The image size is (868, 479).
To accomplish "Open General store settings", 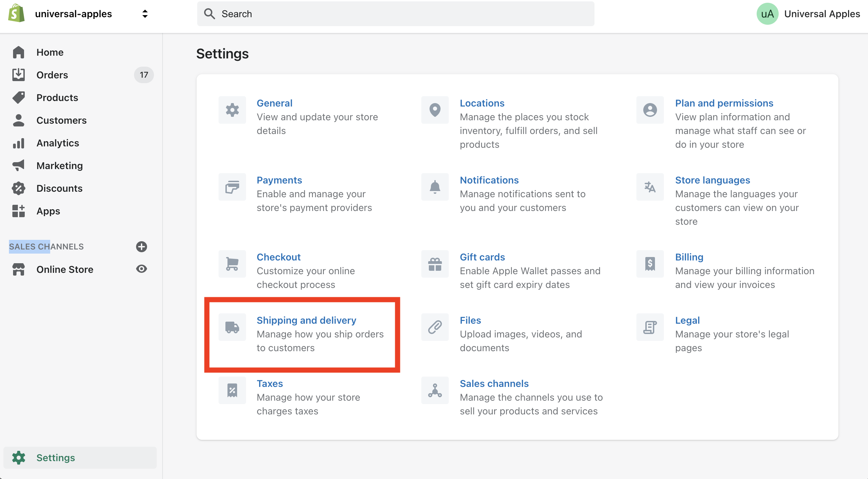I will (x=275, y=102).
